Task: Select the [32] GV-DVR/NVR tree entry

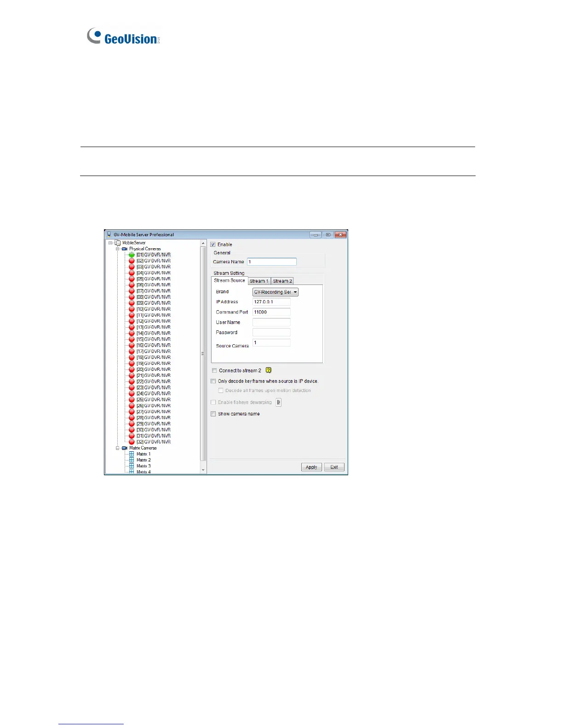Action: (x=154, y=442)
